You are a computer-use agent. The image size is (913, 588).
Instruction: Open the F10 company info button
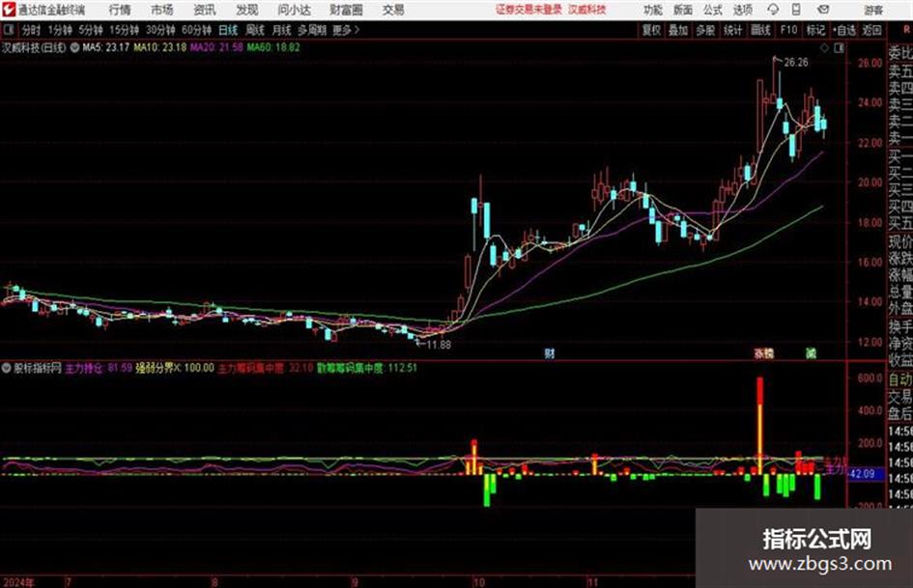click(x=788, y=30)
